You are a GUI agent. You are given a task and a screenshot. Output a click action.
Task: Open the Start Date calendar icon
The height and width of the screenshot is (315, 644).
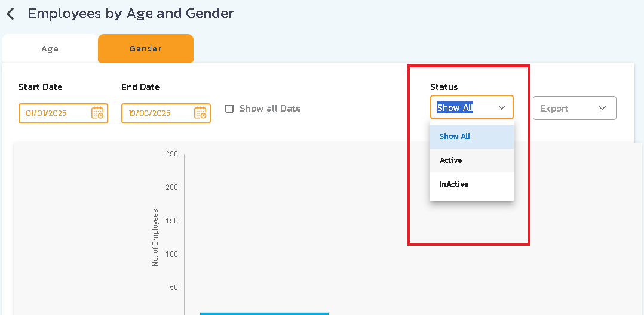(97, 113)
